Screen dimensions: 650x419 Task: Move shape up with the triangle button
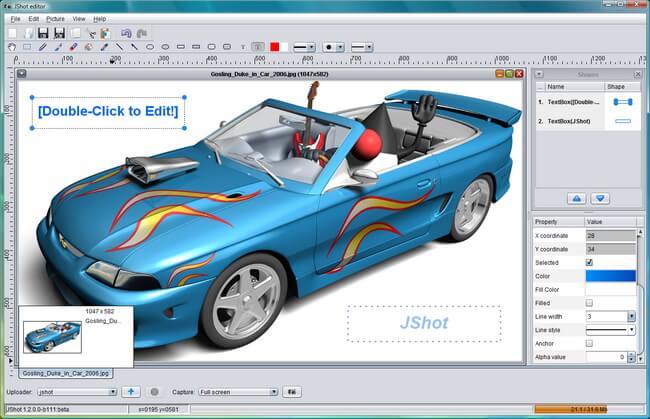pyautogui.click(x=577, y=199)
